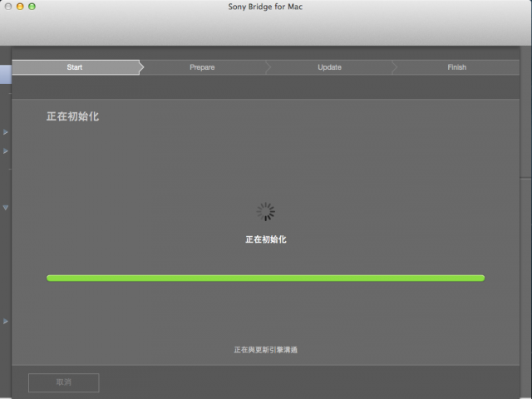Click the spinning loading indicator
532x399 pixels.
click(266, 212)
